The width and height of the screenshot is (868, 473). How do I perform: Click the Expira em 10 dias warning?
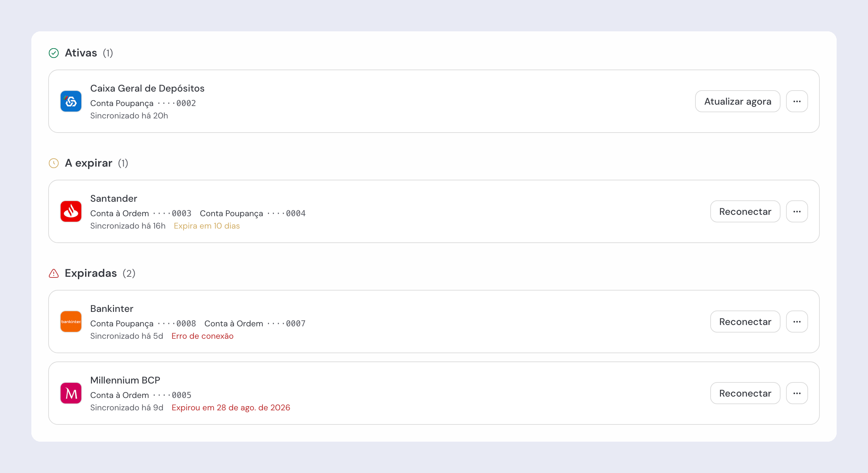pos(207,226)
